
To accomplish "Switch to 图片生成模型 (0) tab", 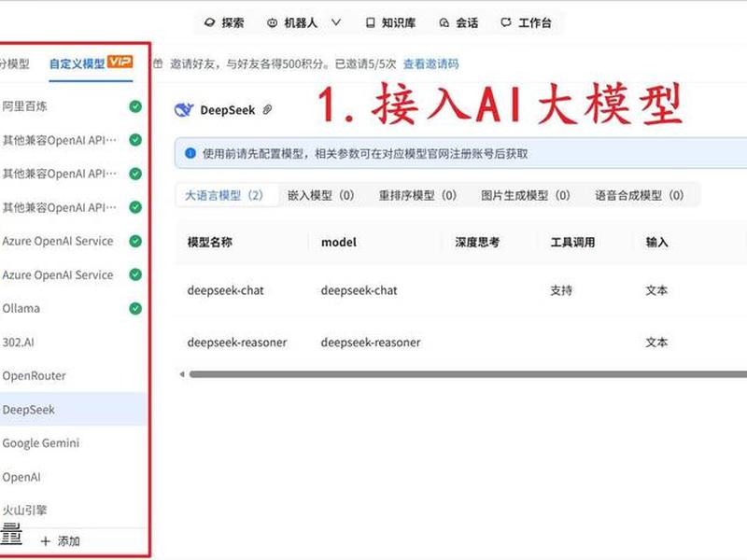I will pyautogui.click(x=526, y=195).
